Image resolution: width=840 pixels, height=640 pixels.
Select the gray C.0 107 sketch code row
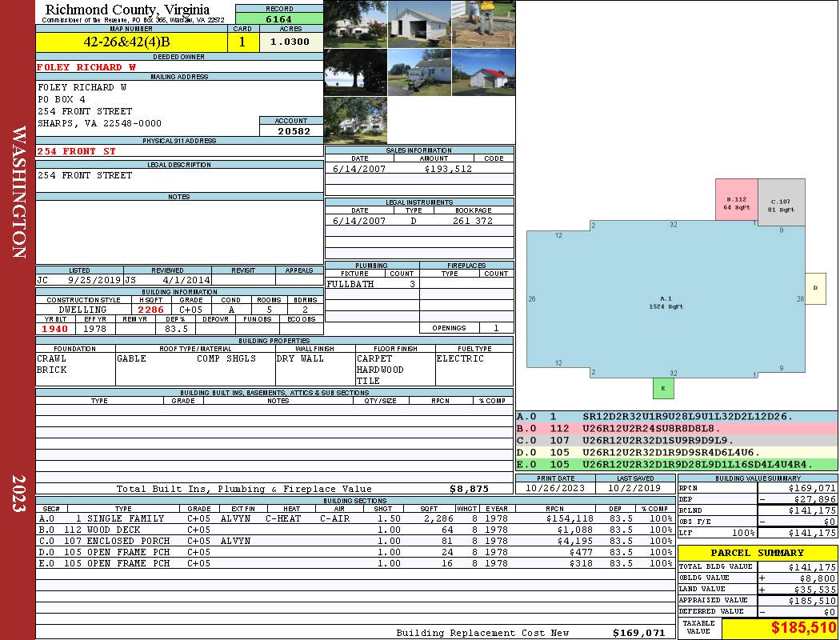pyautogui.click(x=677, y=440)
